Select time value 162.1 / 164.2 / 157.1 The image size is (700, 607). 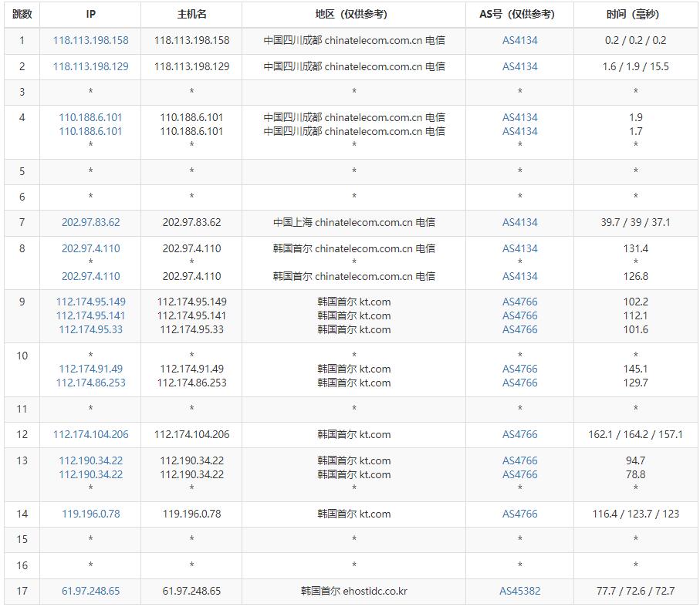(635, 434)
